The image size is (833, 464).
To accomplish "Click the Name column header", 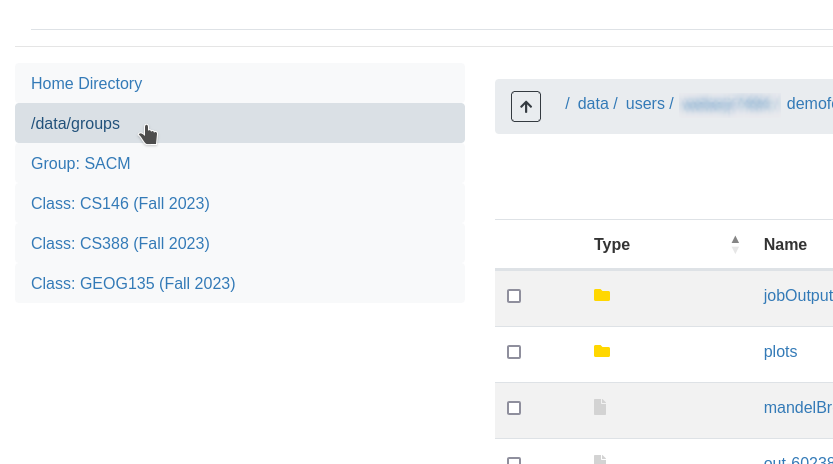I will pos(785,244).
